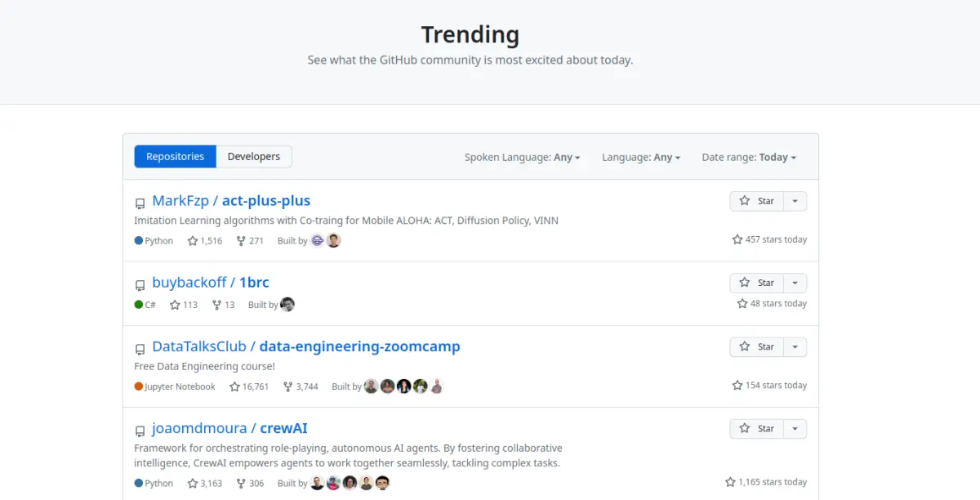This screenshot has width=980, height=500.
Task: View the 113 stargazers of 1brc
Action: (184, 305)
